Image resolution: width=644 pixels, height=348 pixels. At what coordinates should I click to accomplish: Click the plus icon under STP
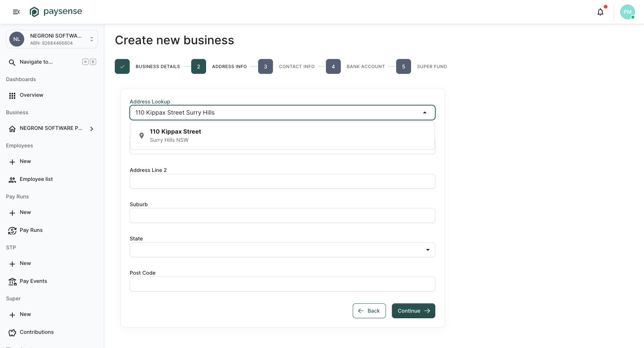point(12,264)
